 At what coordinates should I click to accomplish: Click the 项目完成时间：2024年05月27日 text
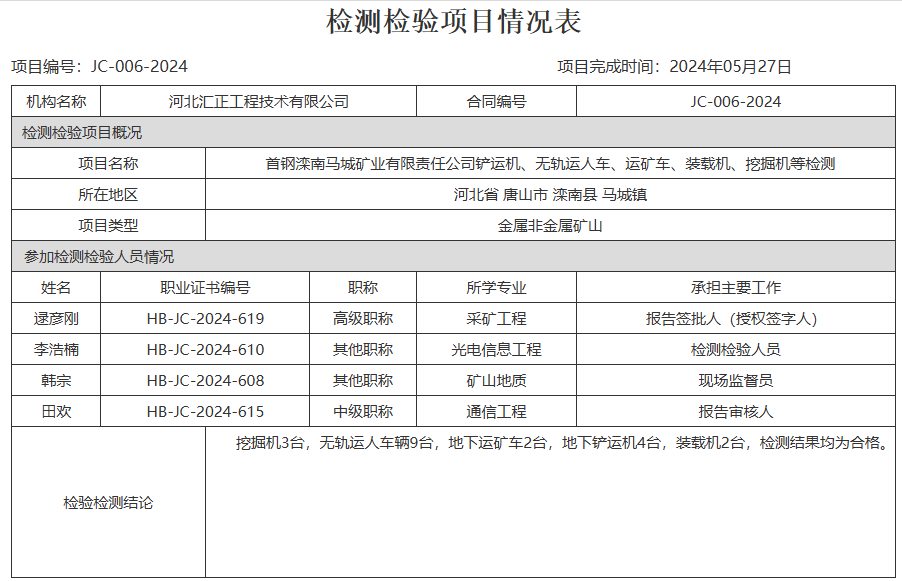point(674,67)
